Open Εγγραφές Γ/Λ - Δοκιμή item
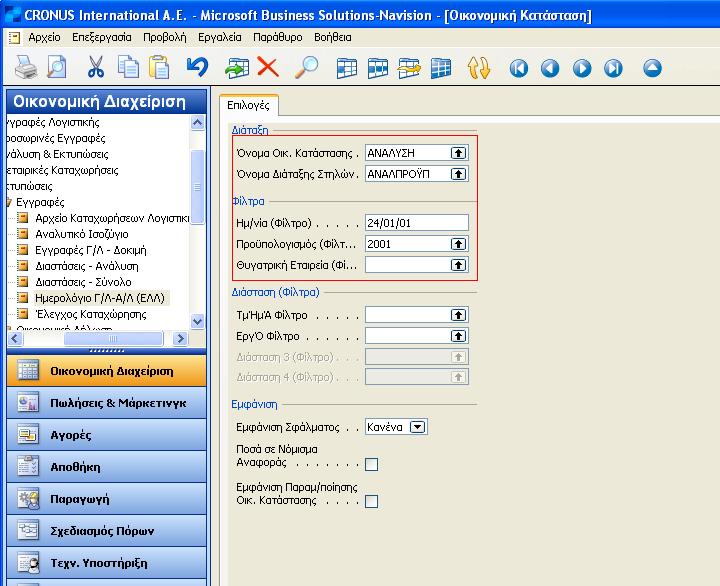720x586 pixels. [91, 250]
